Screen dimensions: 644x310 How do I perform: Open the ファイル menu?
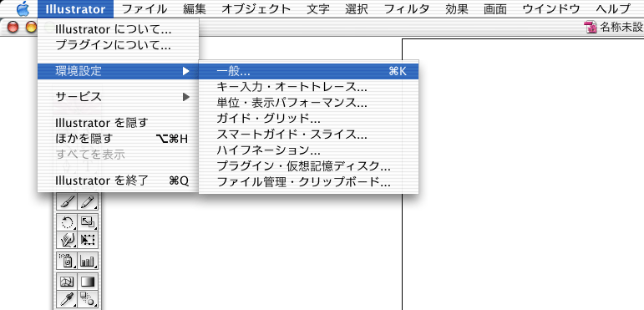pos(145,8)
